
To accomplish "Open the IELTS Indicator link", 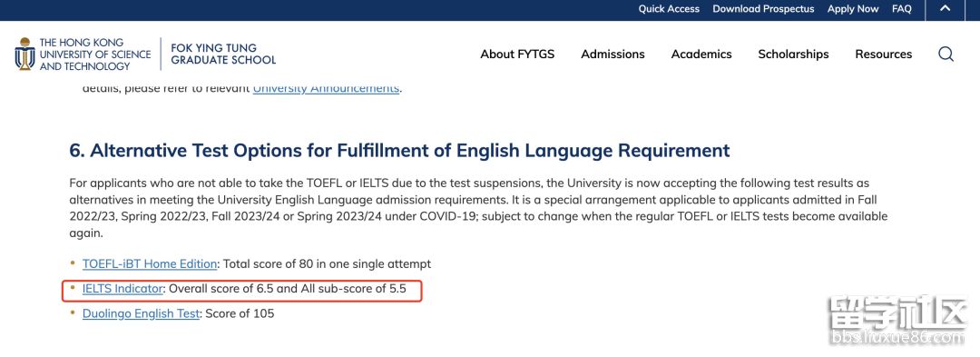I will (x=122, y=289).
